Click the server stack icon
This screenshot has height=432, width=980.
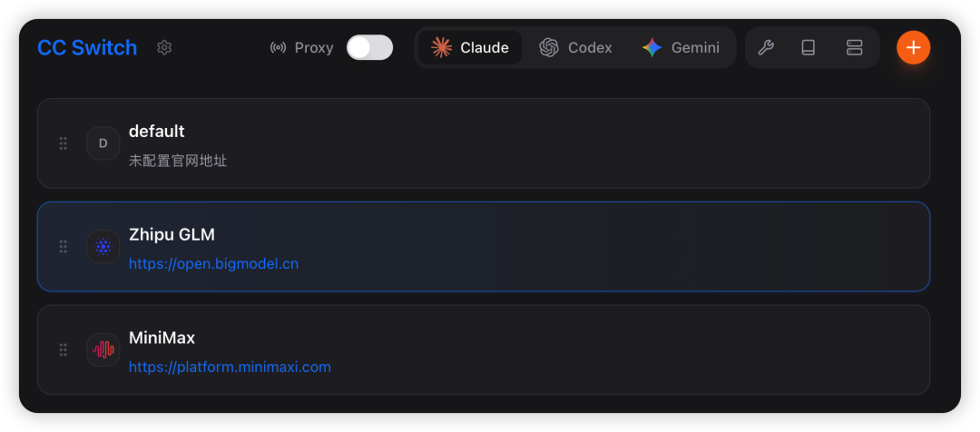854,48
